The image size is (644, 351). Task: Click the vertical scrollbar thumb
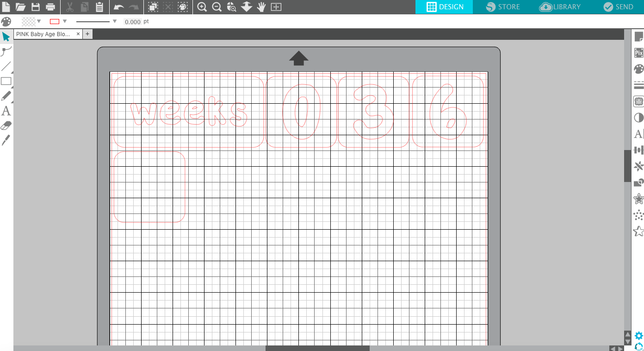627,166
